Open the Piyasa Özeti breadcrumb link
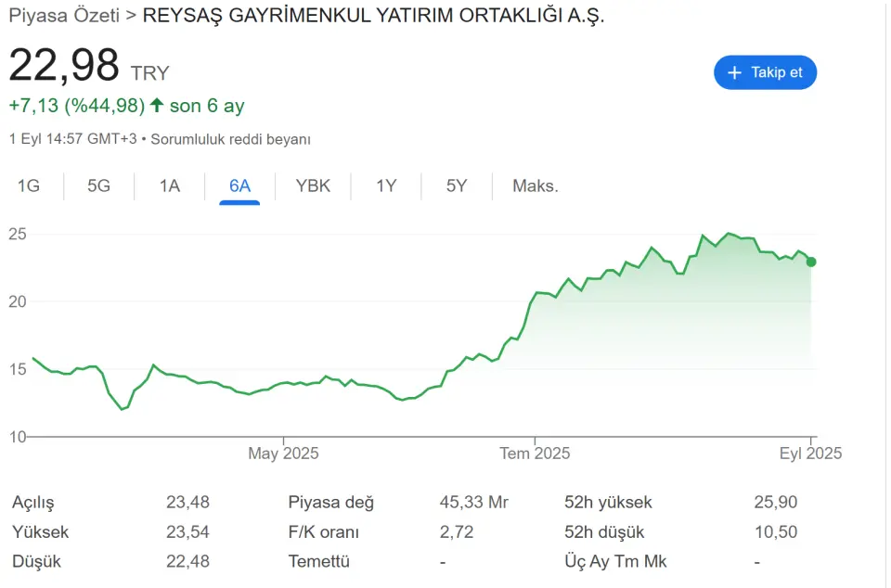This screenshot has height=588, width=891. coord(64,16)
